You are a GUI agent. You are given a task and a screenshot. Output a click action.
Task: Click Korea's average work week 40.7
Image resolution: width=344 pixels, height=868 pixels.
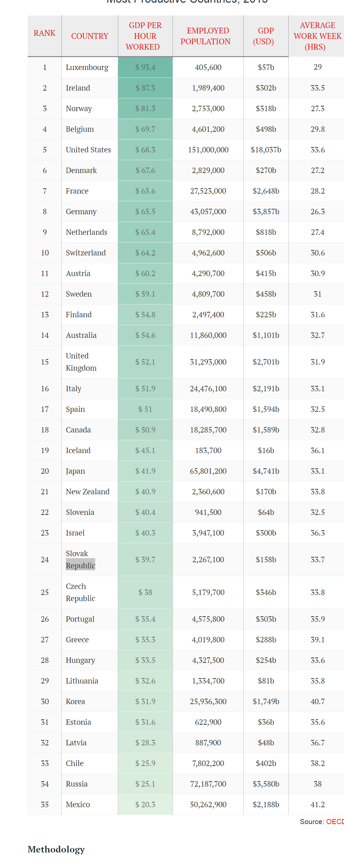coord(317,701)
